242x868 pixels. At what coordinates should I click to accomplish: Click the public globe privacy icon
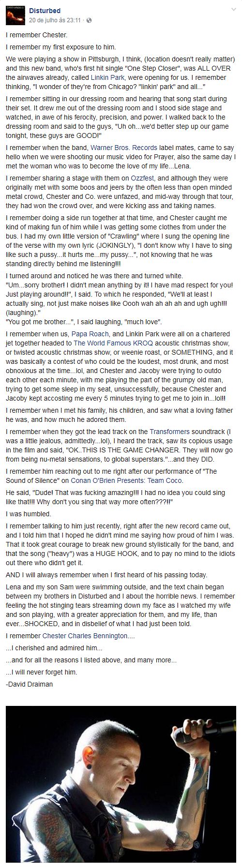[x=89, y=21]
